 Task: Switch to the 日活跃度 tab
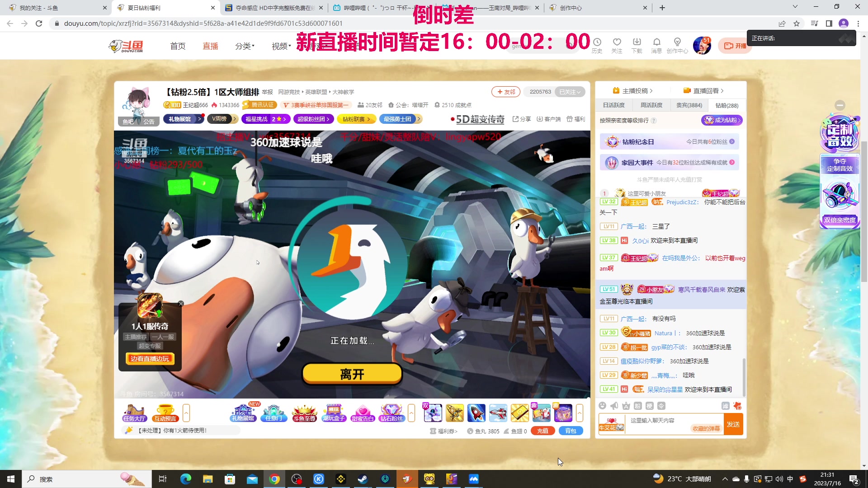click(613, 105)
